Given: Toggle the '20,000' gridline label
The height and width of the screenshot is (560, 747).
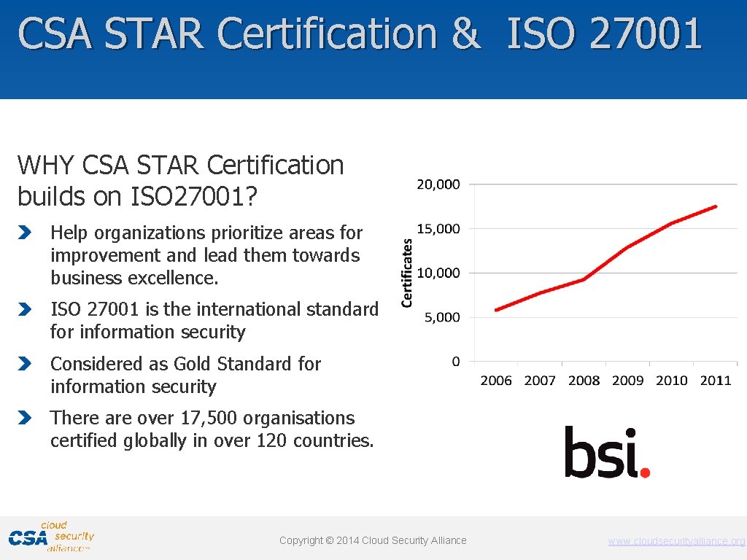Looking at the screenshot, I should [438, 184].
